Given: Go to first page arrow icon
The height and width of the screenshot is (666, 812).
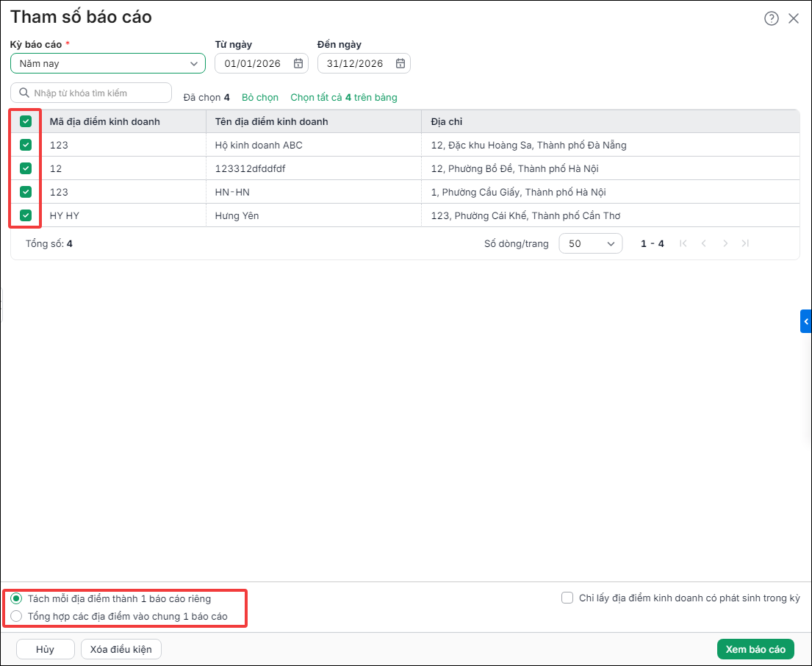Looking at the screenshot, I should (x=683, y=243).
